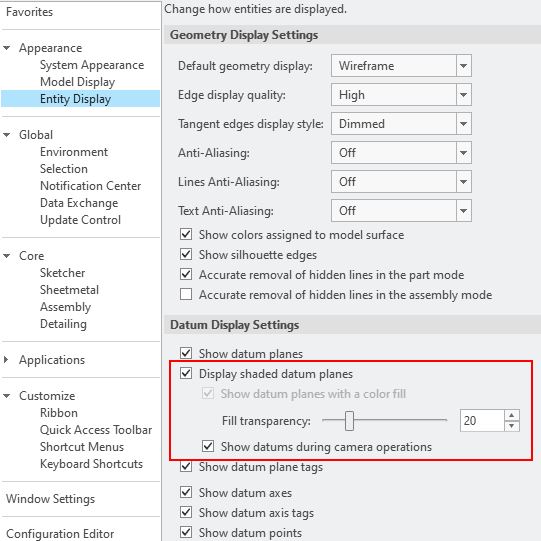The height and width of the screenshot is (541, 541).
Task: Collapse the Customize section arrow
Action: tap(7, 396)
